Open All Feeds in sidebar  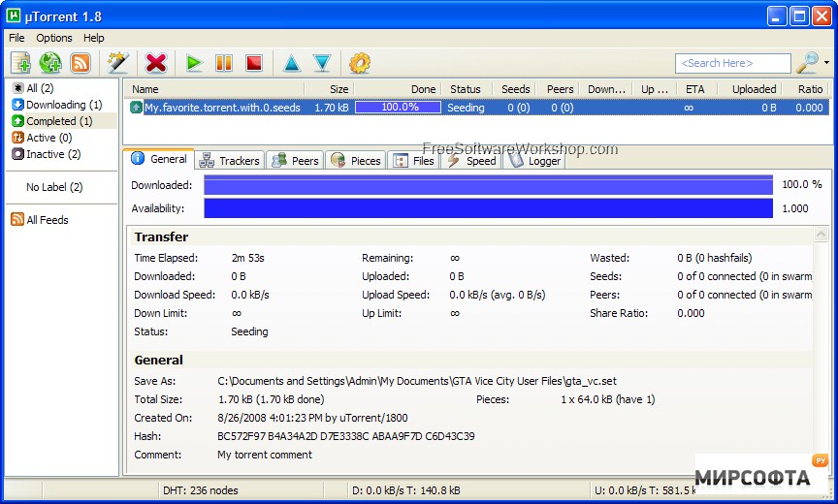click(x=48, y=220)
